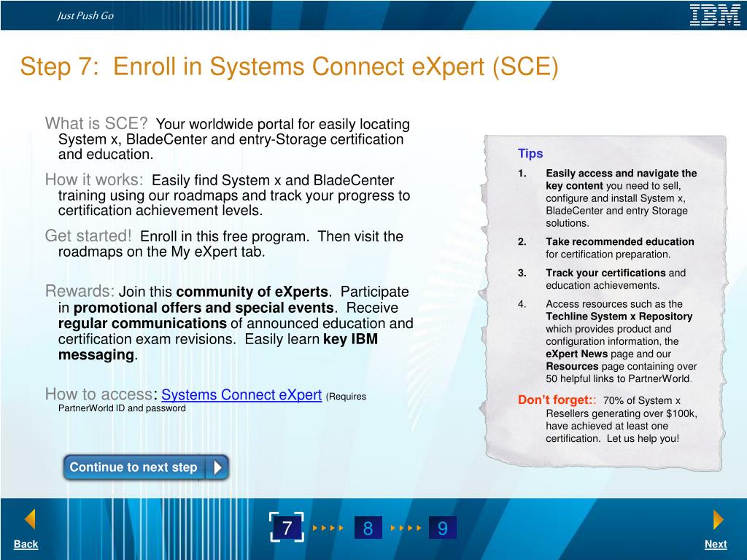Image resolution: width=747 pixels, height=560 pixels.
Task: Click 'community of eXperts' bold text
Action: pos(252,292)
